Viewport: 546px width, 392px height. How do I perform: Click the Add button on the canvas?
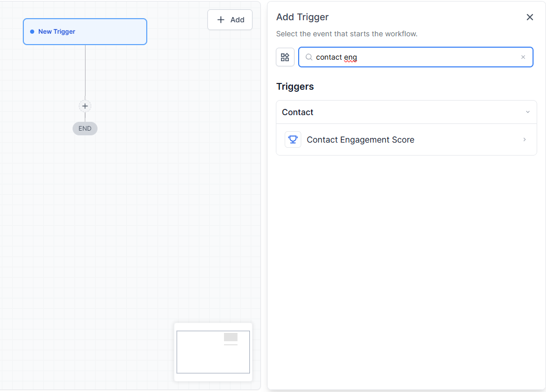tap(230, 20)
